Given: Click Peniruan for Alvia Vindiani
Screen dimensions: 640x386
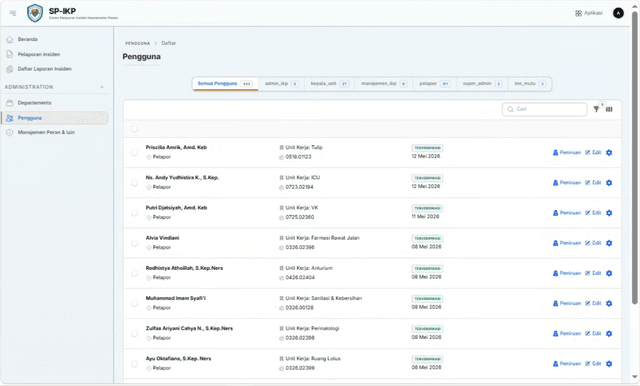Looking at the screenshot, I should tap(567, 243).
